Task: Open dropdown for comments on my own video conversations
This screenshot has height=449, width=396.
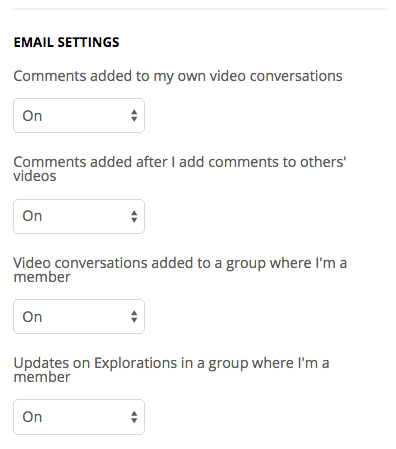Action: point(79,115)
